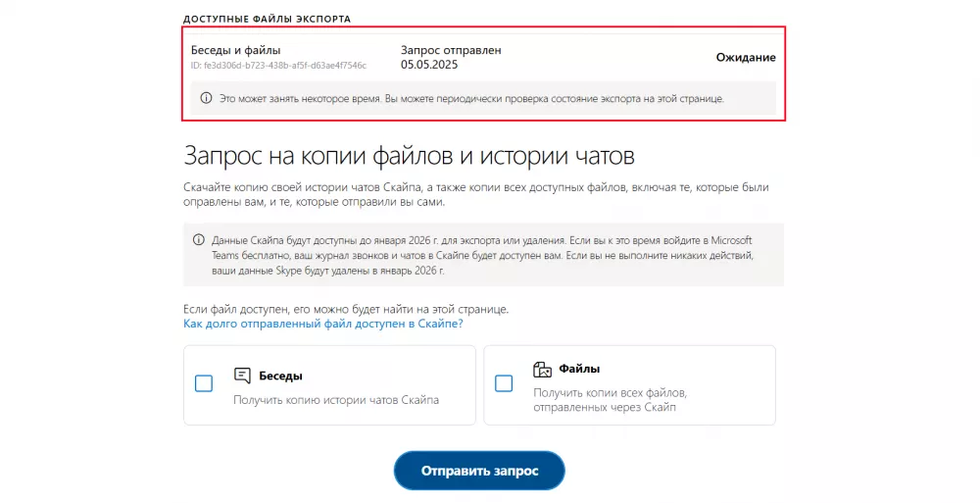Click the 'Запрос на копии файлов' page heading
This screenshot has width=980, height=503.
pyautogui.click(x=409, y=157)
